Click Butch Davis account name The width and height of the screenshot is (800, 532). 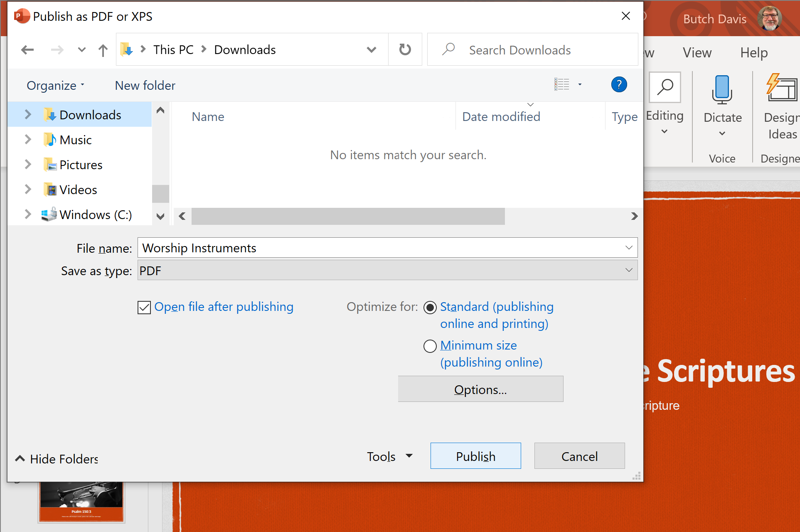click(x=714, y=19)
